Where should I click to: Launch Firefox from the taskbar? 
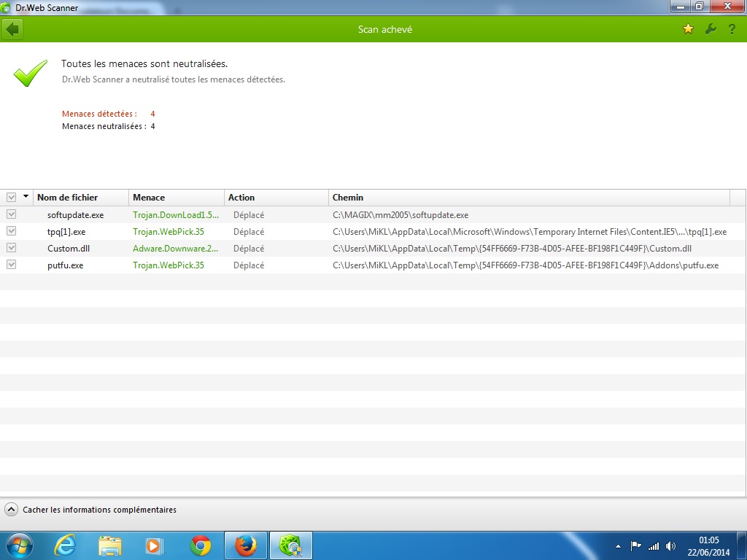[x=246, y=545]
